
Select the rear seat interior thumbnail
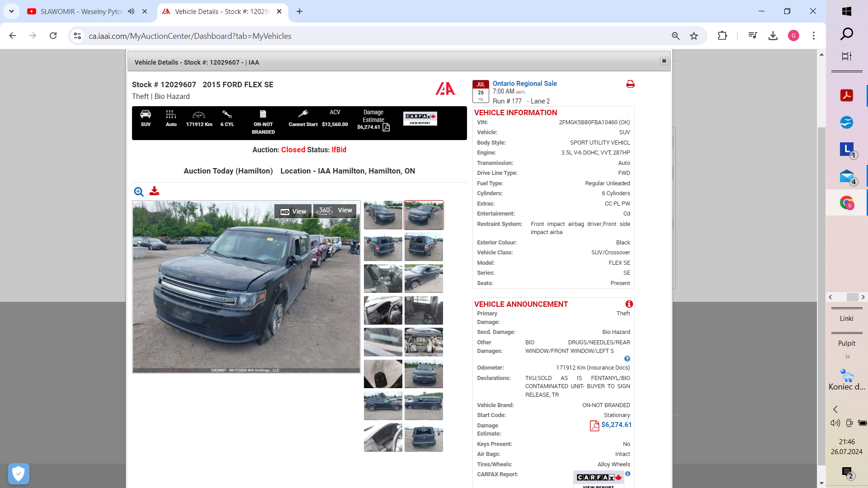[x=424, y=310]
